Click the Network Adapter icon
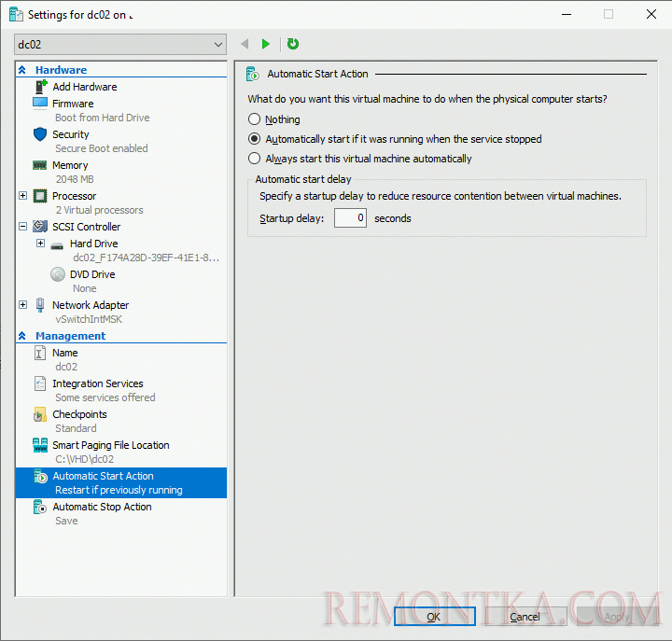This screenshot has width=672, height=641. tap(40, 305)
